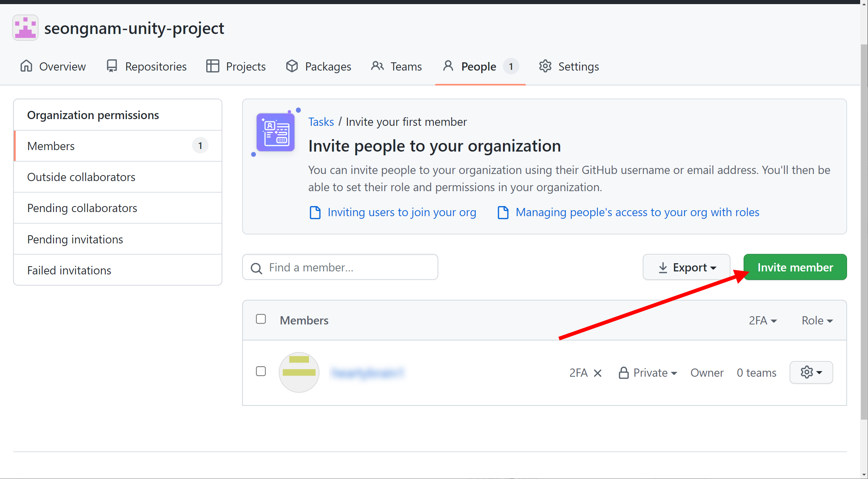This screenshot has width=868, height=479.
Task: Click the Projects table icon
Action: [x=213, y=66]
